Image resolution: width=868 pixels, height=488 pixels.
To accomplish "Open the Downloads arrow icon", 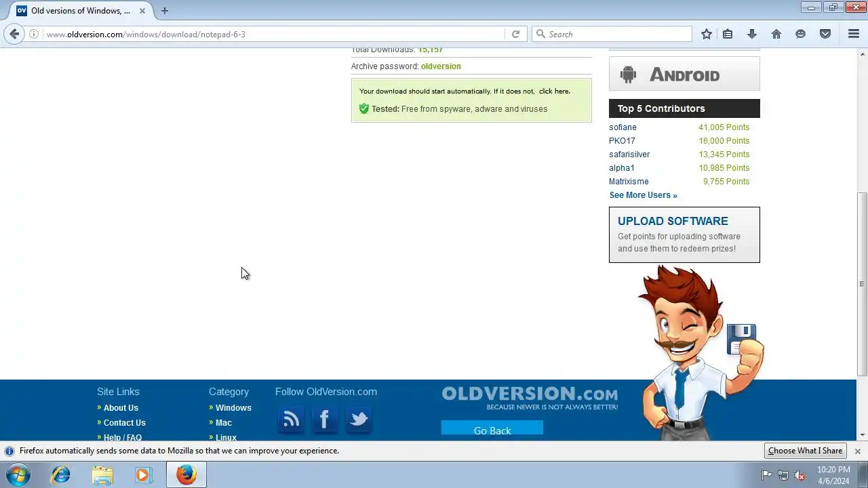I will [752, 34].
